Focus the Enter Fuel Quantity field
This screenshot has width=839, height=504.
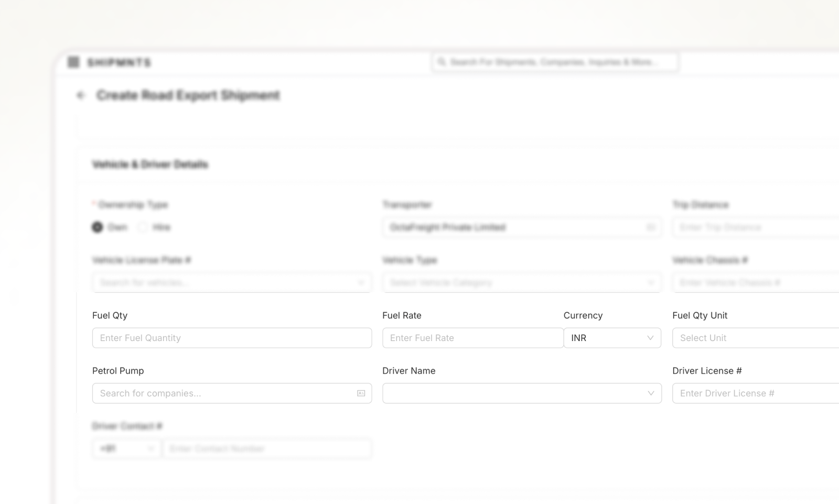232,338
